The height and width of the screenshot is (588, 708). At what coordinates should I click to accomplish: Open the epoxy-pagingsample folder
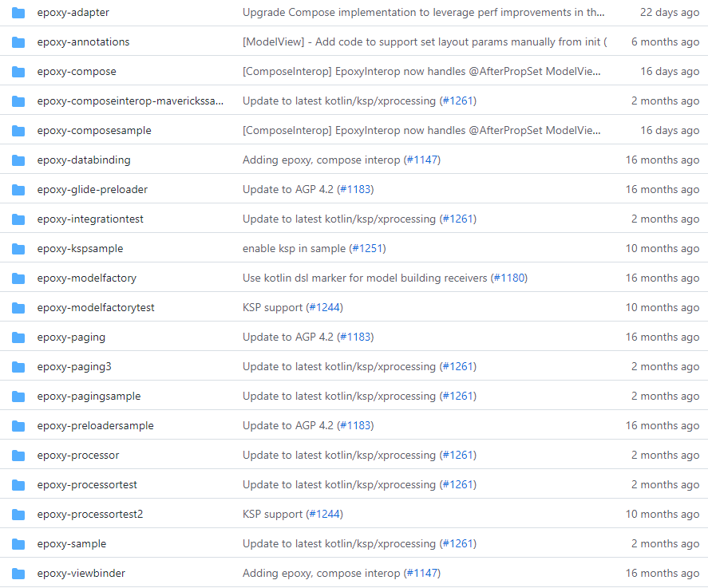tap(89, 397)
